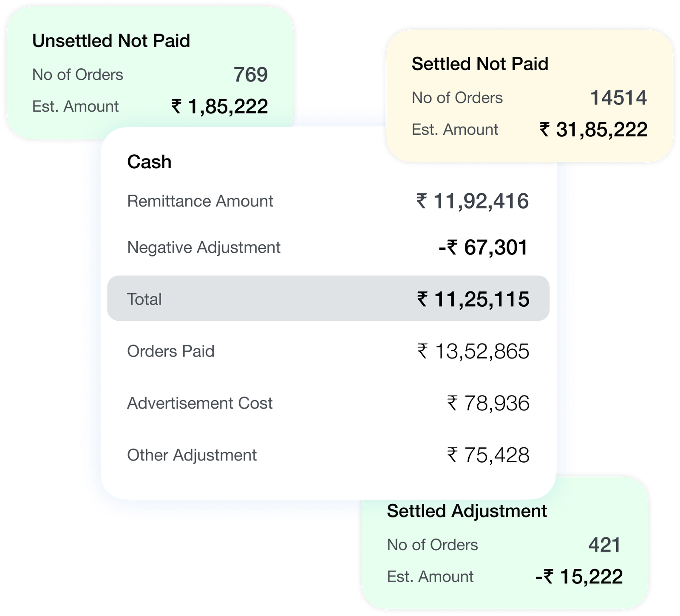Click the 769 unsettled orders count
This screenshot has width=680, height=616.
pyautogui.click(x=251, y=75)
